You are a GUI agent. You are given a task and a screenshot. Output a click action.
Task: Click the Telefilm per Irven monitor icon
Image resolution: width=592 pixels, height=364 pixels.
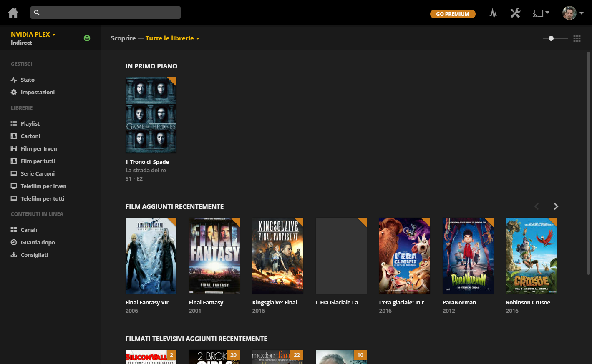[x=14, y=186]
